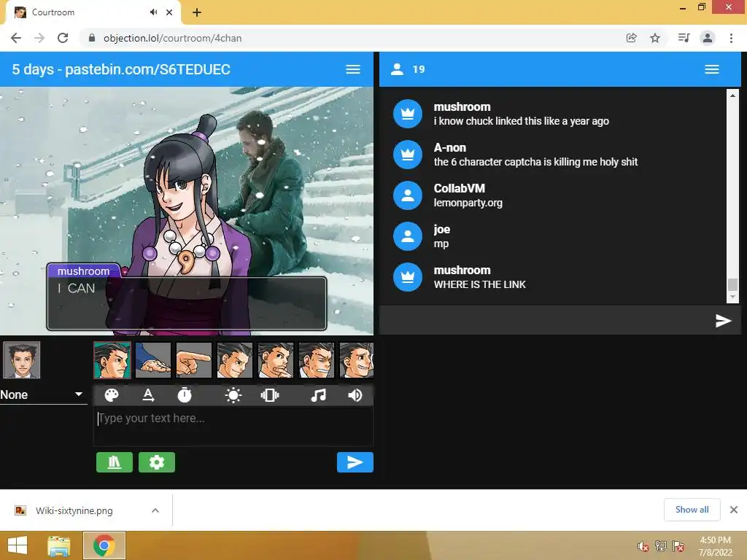Open the chat panel hamburger menu
The height and width of the screenshot is (560, 747).
tap(712, 69)
